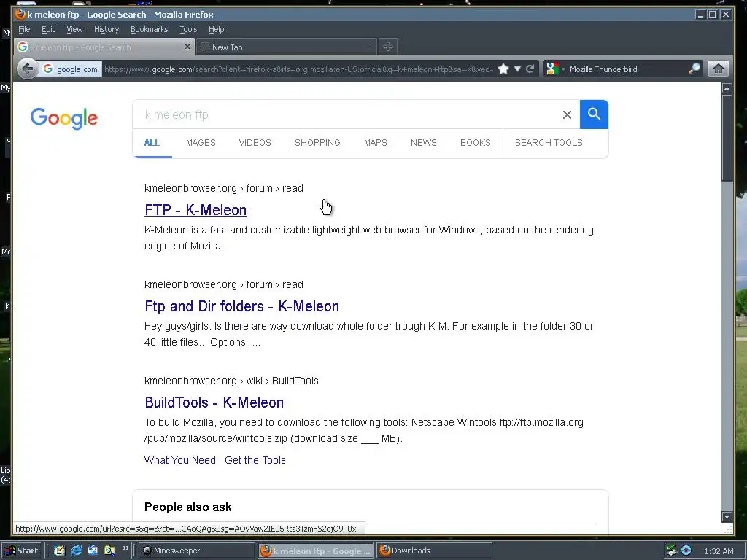Open the File menu

click(24, 29)
